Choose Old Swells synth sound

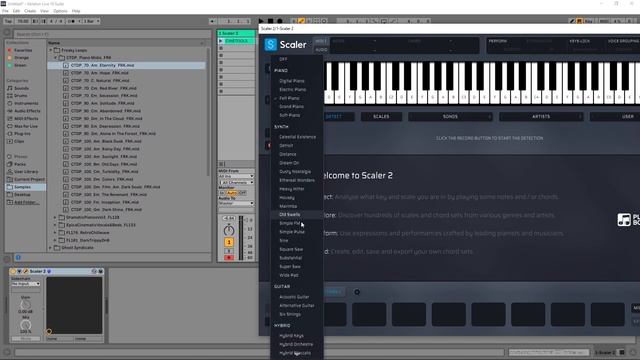pos(289,214)
